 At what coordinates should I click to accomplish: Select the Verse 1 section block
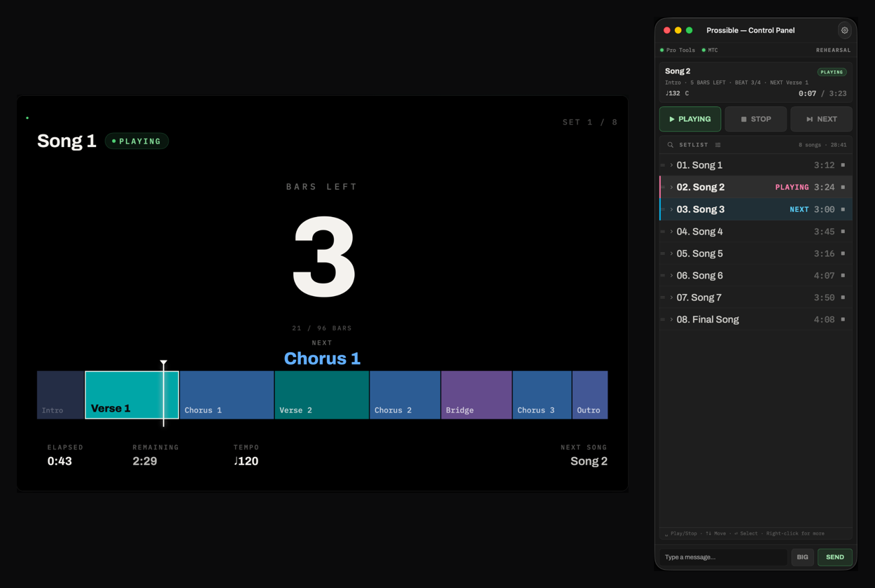[132, 395]
